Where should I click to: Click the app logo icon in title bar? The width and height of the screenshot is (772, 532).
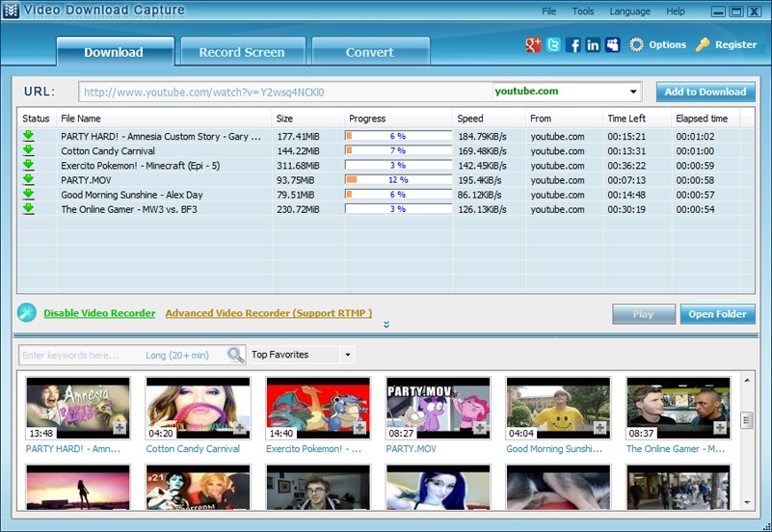(11, 11)
